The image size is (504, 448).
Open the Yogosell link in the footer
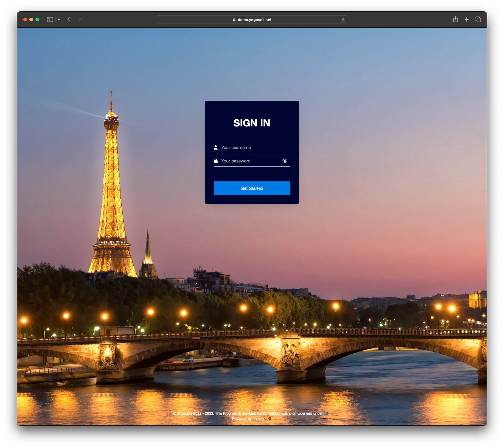pos(262,419)
